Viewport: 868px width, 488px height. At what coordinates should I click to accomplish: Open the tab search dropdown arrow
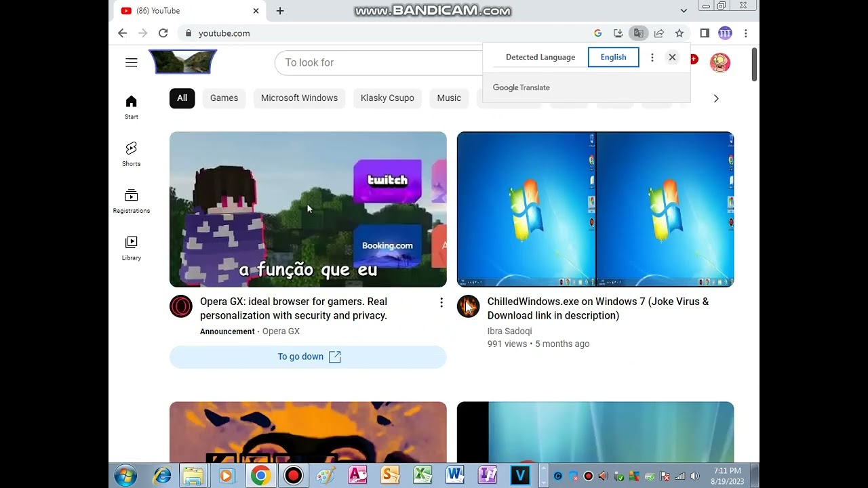pyautogui.click(x=684, y=11)
